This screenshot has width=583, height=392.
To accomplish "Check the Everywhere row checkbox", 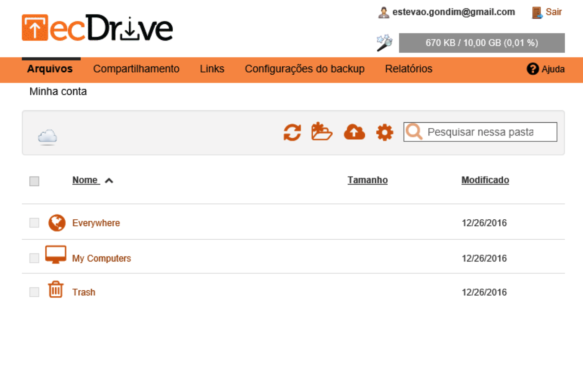I will click(34, 223).
